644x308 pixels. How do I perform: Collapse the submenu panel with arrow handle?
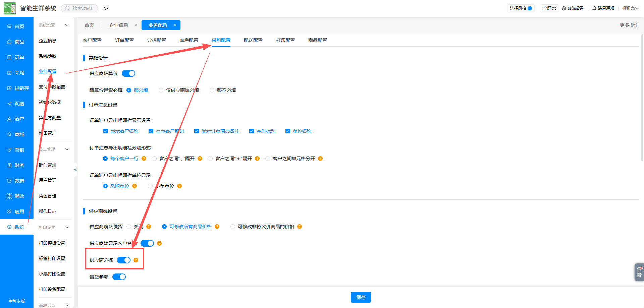coord(75,170)
